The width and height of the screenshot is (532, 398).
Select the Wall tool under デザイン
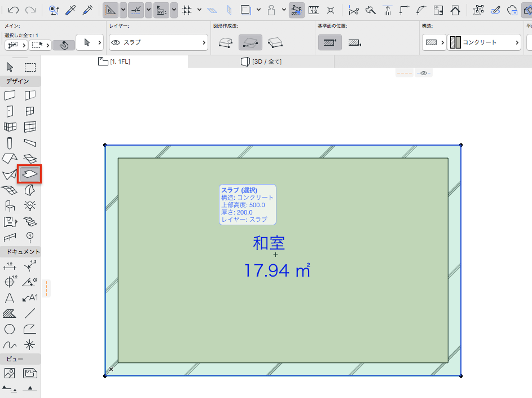[10, 95]
